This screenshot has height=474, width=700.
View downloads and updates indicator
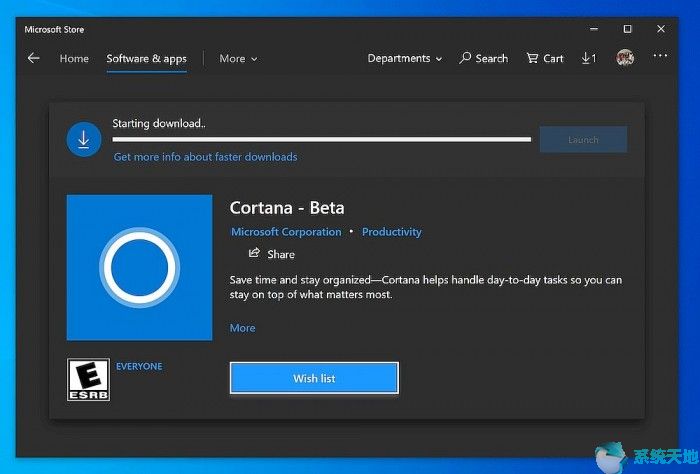(x=588, y=58)
